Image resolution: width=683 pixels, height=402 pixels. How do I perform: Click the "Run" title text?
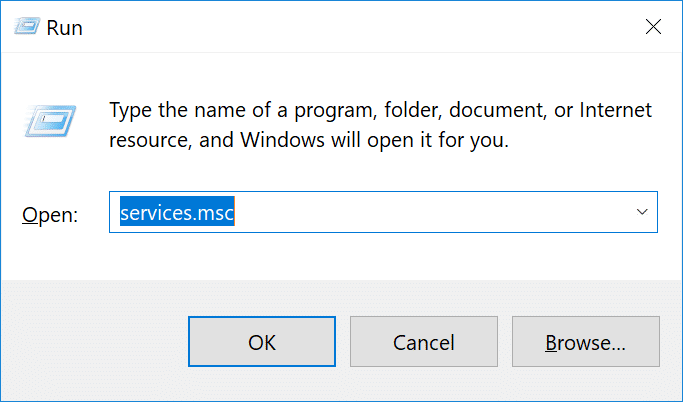pyautogui.click(x=65, y=28)
